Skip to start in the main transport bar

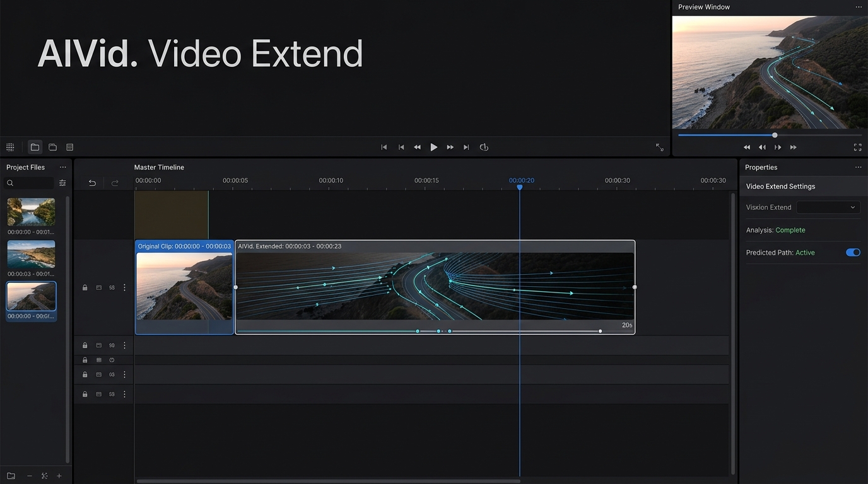(x=384, y=147)
